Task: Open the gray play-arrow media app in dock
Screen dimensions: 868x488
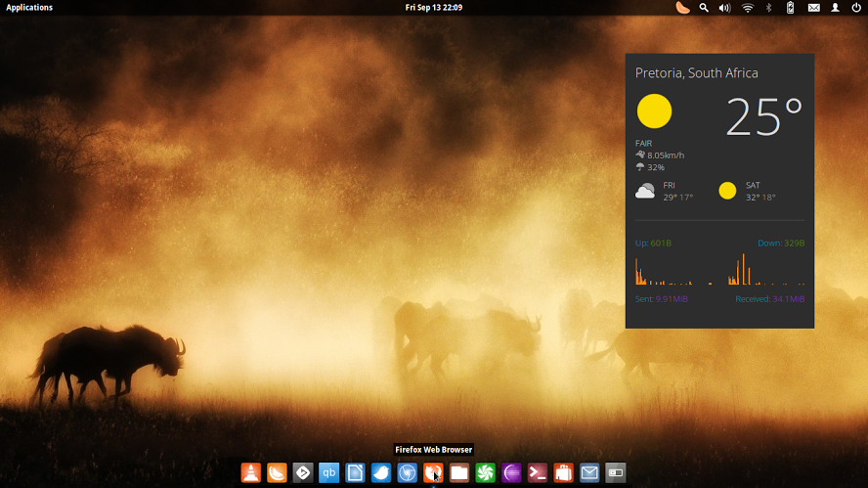Action: [x=303, y=472]
